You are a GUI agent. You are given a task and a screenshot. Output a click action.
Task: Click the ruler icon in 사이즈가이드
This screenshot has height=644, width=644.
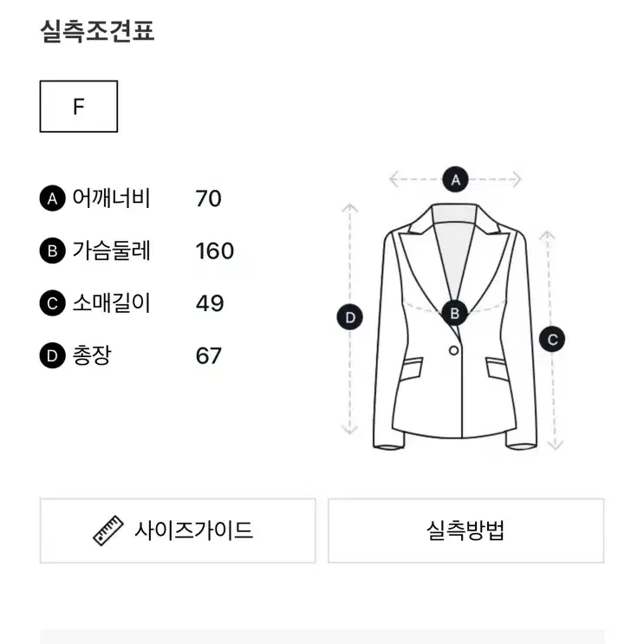(108, 530)
